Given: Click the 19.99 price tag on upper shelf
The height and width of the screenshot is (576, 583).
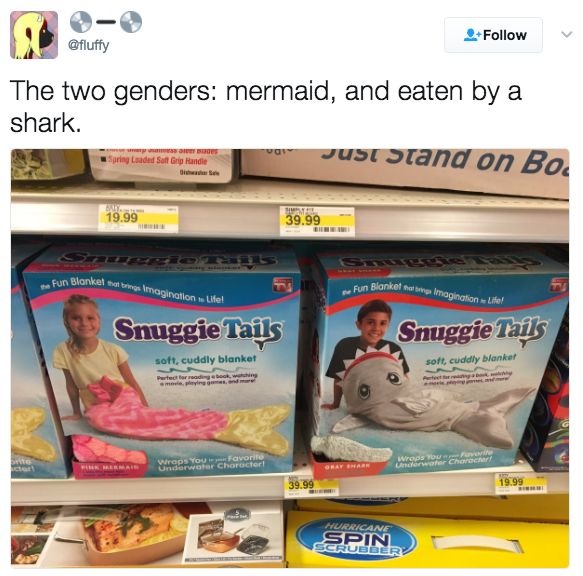Looking at the screenshot, I should (x=138, y=218).
